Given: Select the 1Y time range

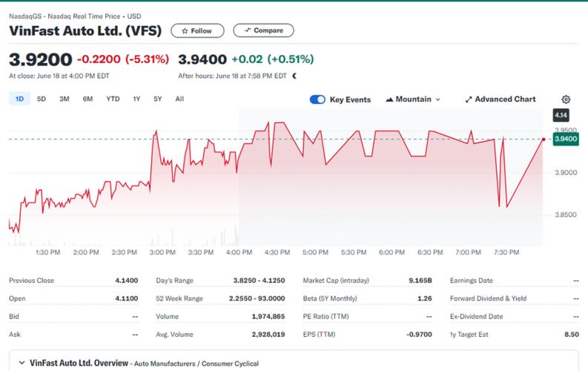Looking at the screenshot, I should 136,99.
